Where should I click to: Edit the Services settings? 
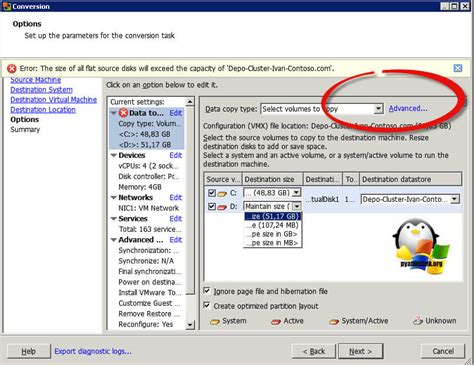(176, 219)
